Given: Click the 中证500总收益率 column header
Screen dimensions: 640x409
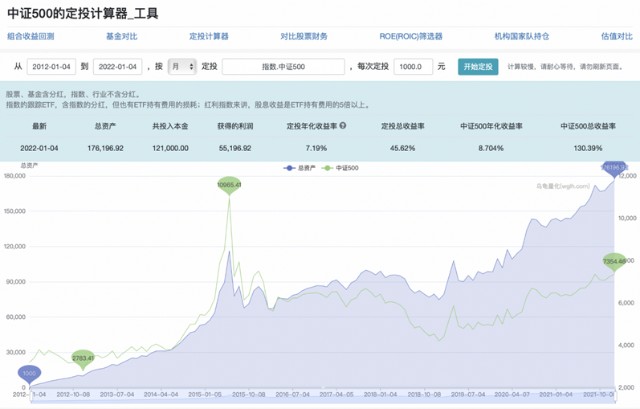Looking at the screenshot, I should pos(588,126).
